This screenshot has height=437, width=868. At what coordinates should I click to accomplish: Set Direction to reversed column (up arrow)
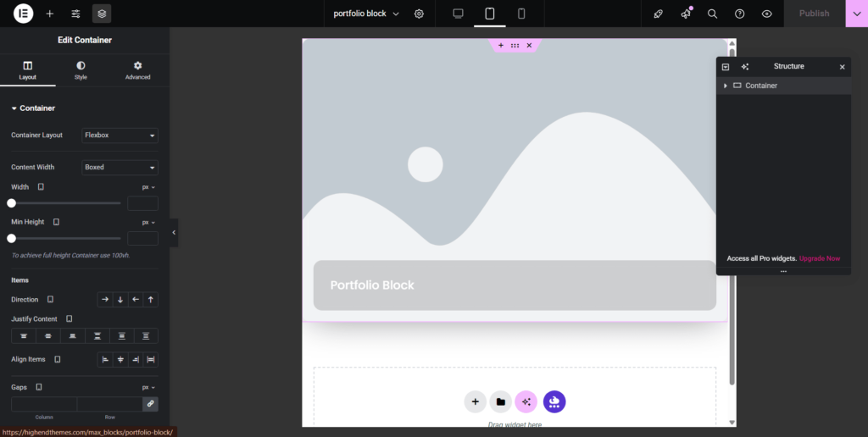[x=151, y=300]
